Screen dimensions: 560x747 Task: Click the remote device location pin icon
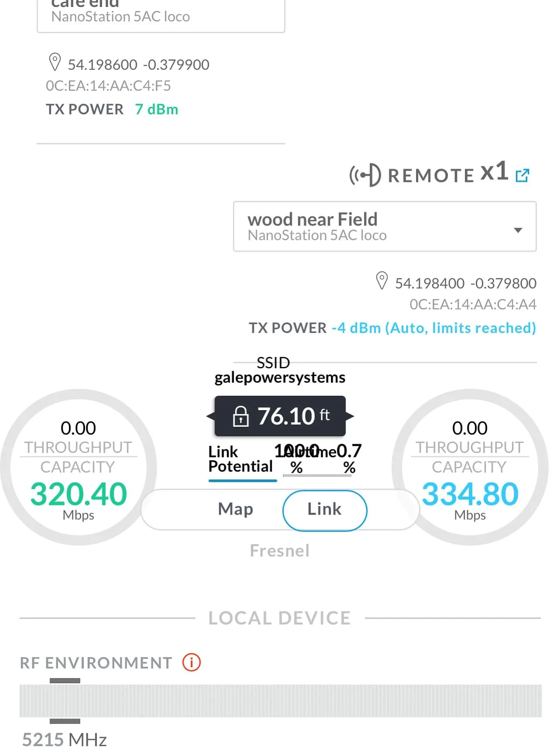382,281
